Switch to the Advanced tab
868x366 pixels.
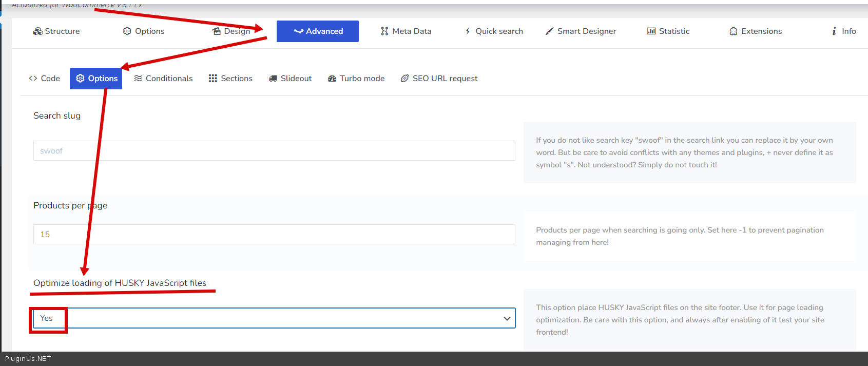tap(318, 31)
